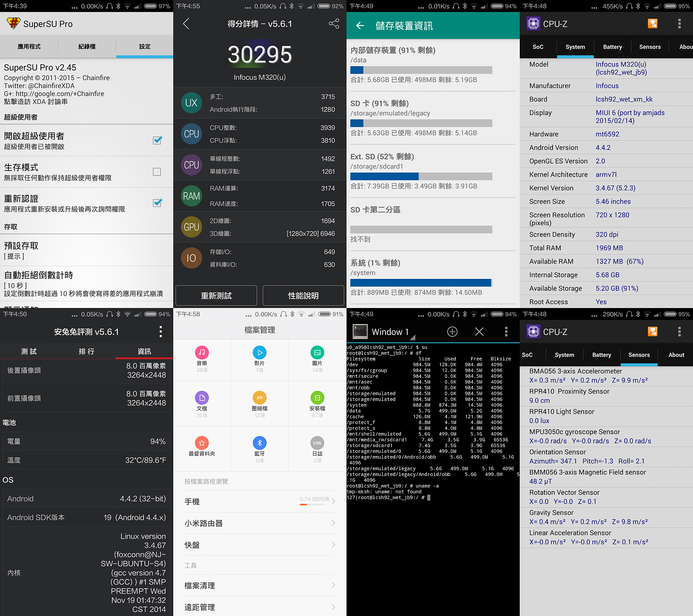Tap the terminal window icon beside Window 1
Screen dimensions: 693x616
pos(360,331)
